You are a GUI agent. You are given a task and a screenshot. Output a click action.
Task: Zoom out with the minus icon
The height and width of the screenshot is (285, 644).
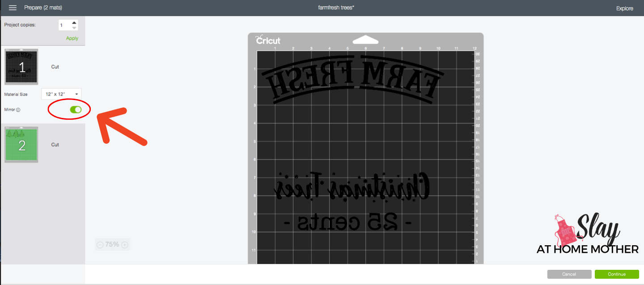(100, 245)
